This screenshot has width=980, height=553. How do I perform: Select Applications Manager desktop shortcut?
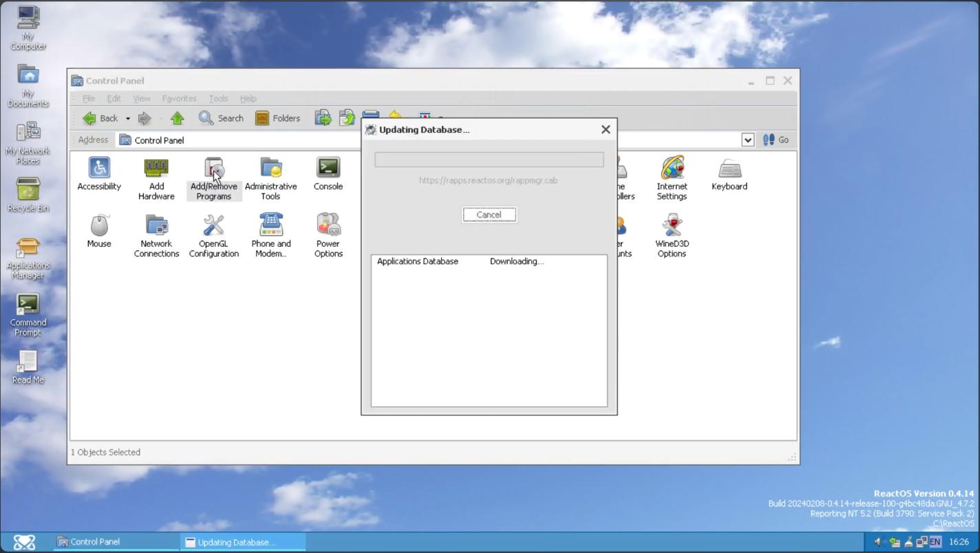pyautogui.click(x=28, y=258)
